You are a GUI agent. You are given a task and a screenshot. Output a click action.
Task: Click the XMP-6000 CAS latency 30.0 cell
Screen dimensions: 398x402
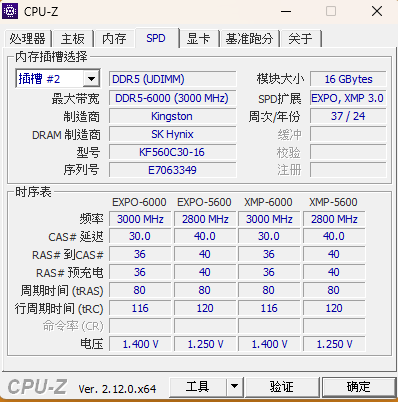pyautogui.click(x=269, y=236)
